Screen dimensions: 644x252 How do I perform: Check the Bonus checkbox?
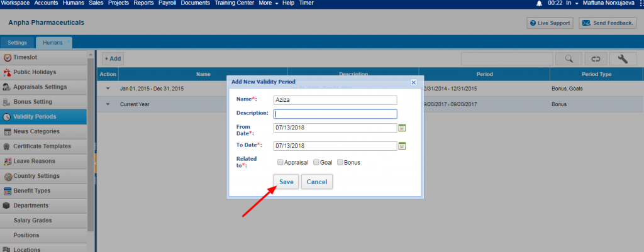click(340, 162)
